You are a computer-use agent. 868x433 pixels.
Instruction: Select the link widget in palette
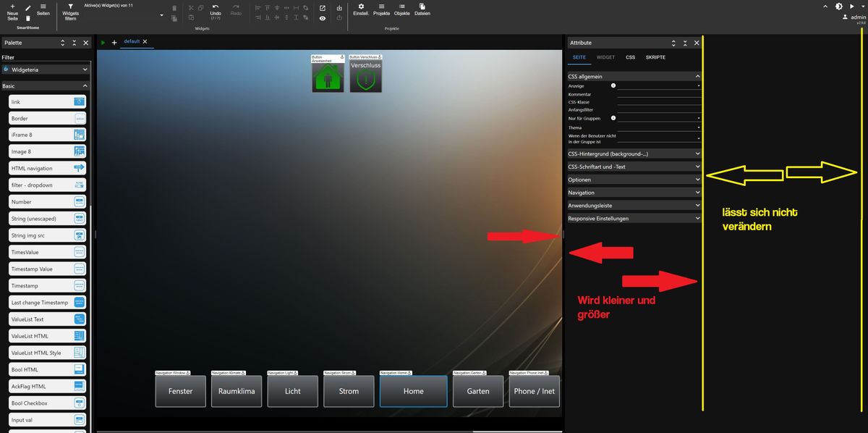coord(48,102)
